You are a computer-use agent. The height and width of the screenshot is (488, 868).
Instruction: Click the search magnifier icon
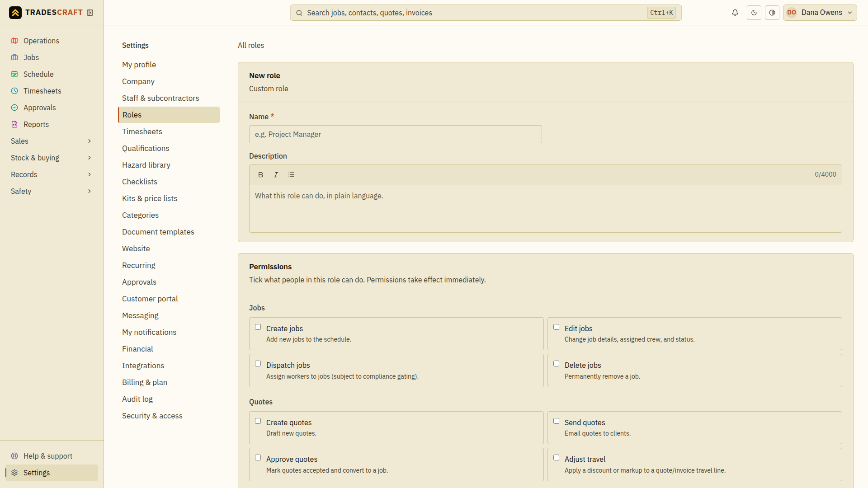(299, 13)
